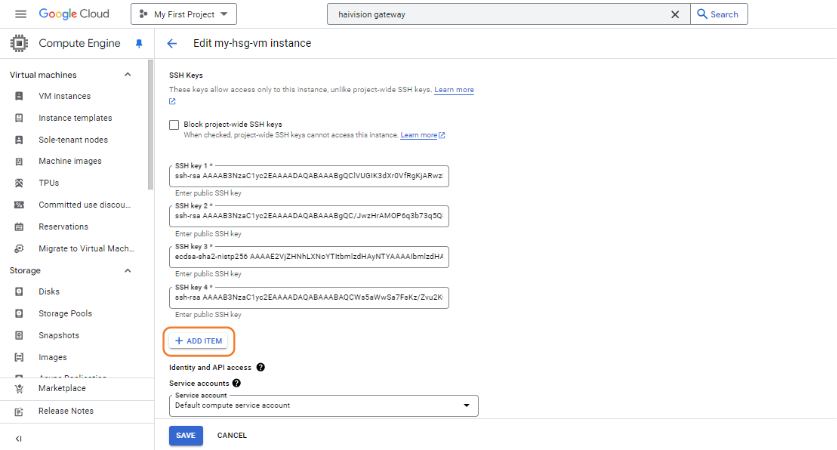837x450 pixels.
Task: Go back using the arrow icon
Action: tap(172, 44)
